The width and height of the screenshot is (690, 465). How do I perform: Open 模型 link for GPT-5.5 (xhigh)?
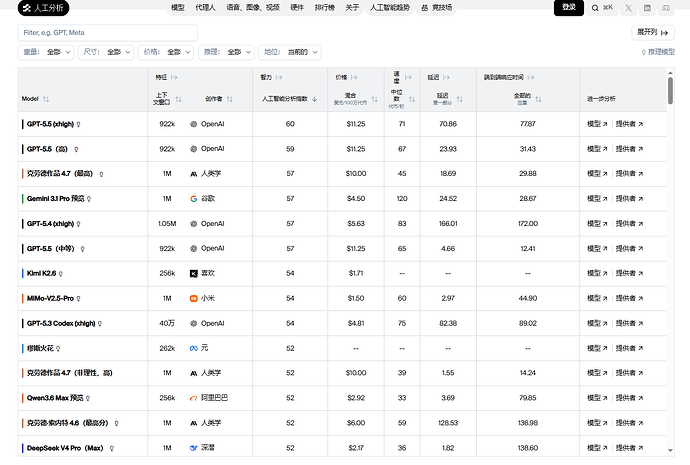[597, 124]
